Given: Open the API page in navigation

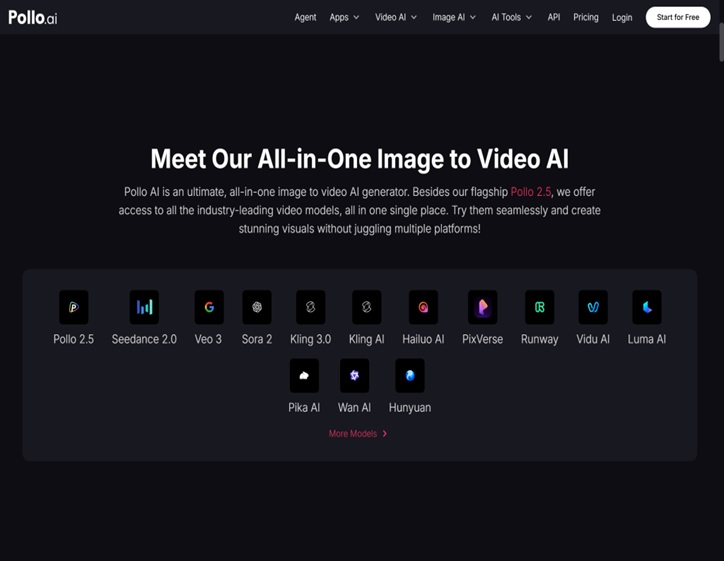Looking at the screenshot, I should coord(554,18).
